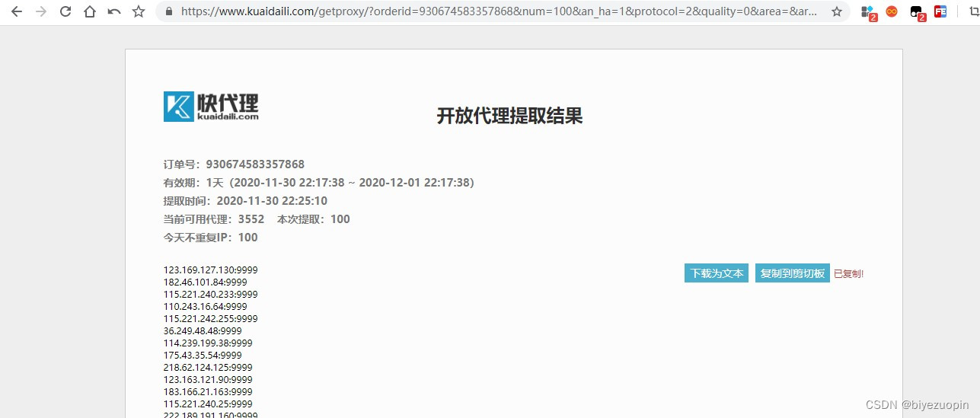Click the 开放代理提取结果 heading
980x418 pixels.
click(509, 116)
